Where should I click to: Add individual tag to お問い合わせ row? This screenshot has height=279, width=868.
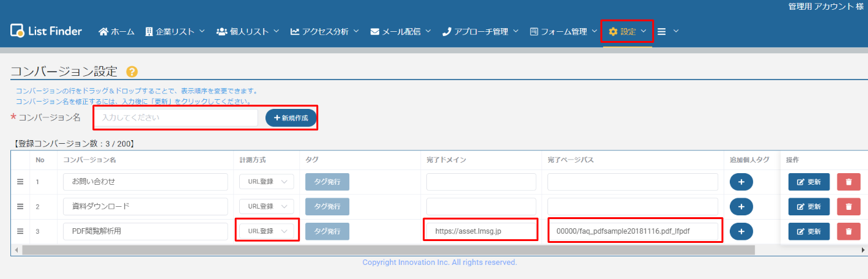[x=741, y=182]
